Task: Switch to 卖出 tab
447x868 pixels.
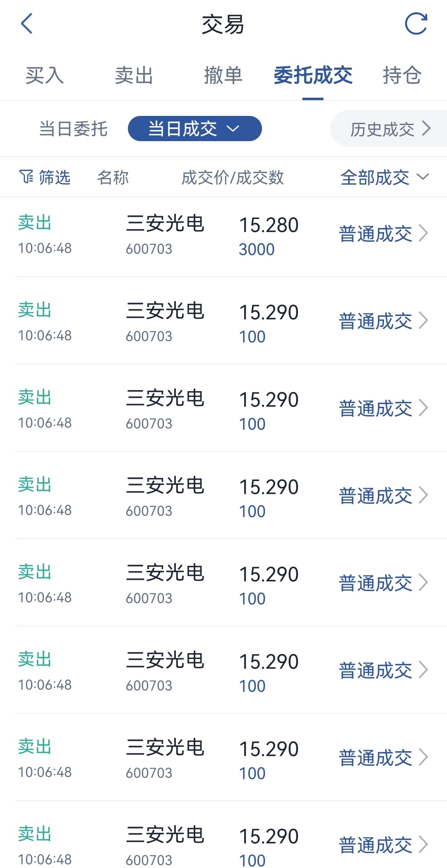Action: [134, 75]
